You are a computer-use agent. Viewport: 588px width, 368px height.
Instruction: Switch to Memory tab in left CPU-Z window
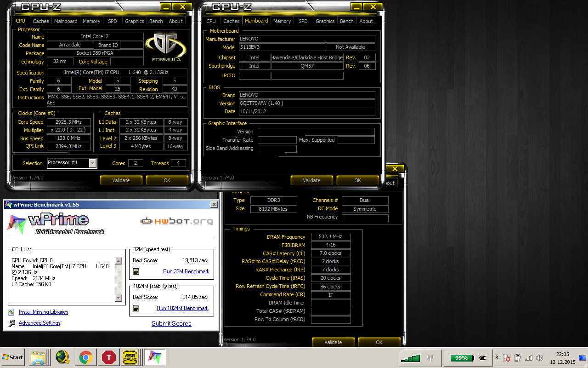click(x=91, y=21)
